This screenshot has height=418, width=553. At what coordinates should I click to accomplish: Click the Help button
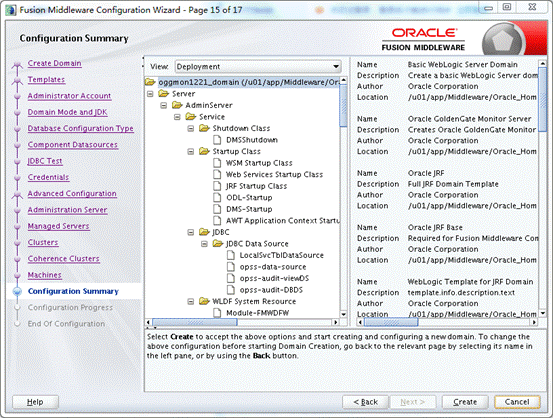[35, 402]
